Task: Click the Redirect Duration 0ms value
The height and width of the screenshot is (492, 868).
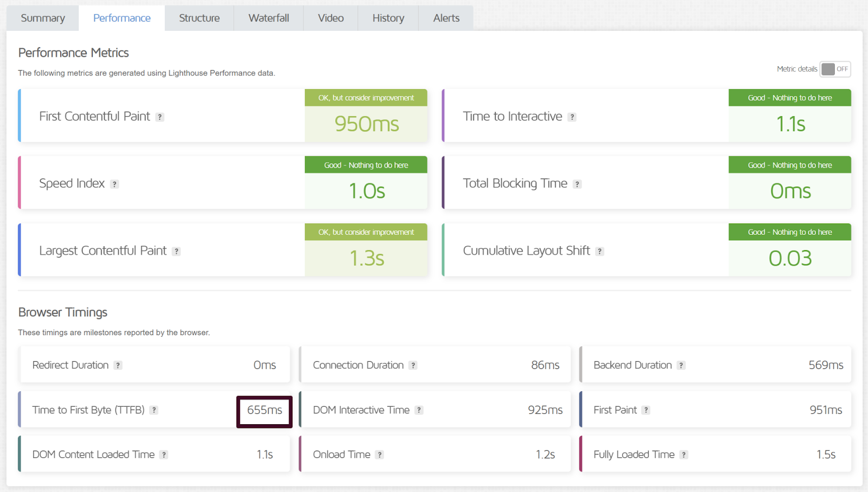Action: [x=265, y=365]
